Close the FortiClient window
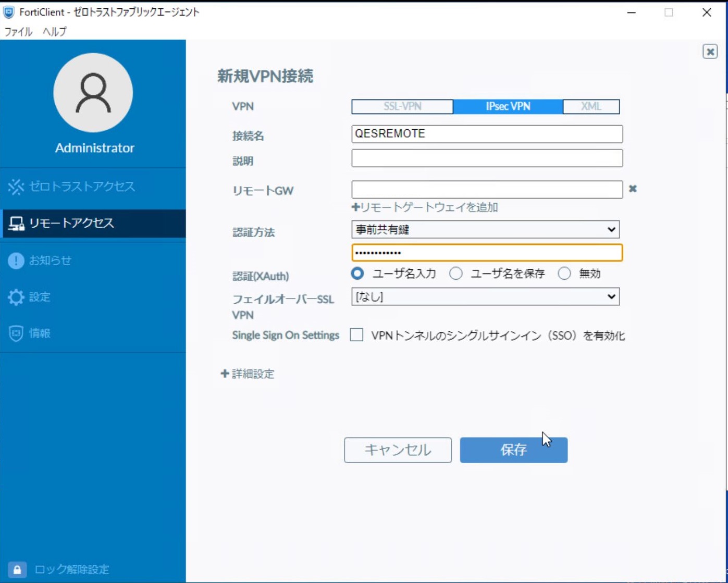 click(x=707, y=13)
